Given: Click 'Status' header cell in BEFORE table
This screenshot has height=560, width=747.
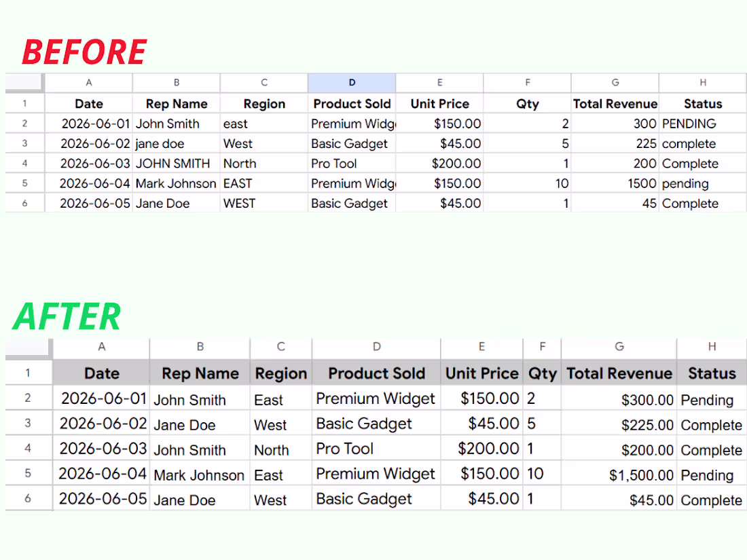Looking at the screenshot, I should (x=703, y=104).
